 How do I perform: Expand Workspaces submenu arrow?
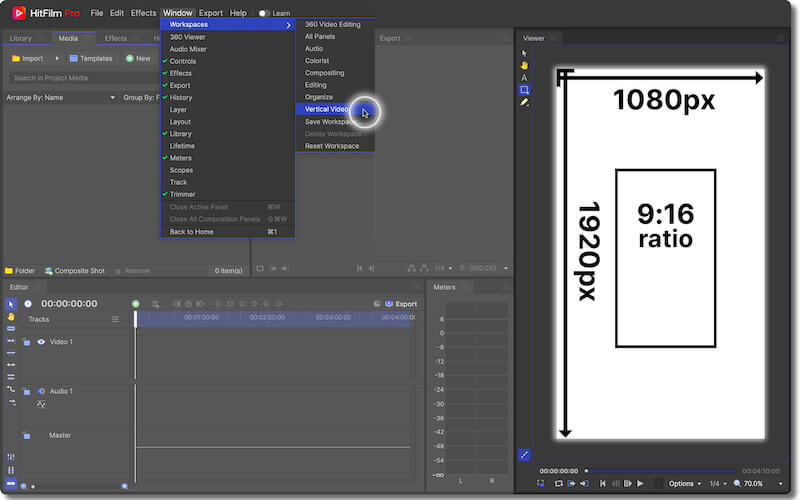[x=288, y=25]
